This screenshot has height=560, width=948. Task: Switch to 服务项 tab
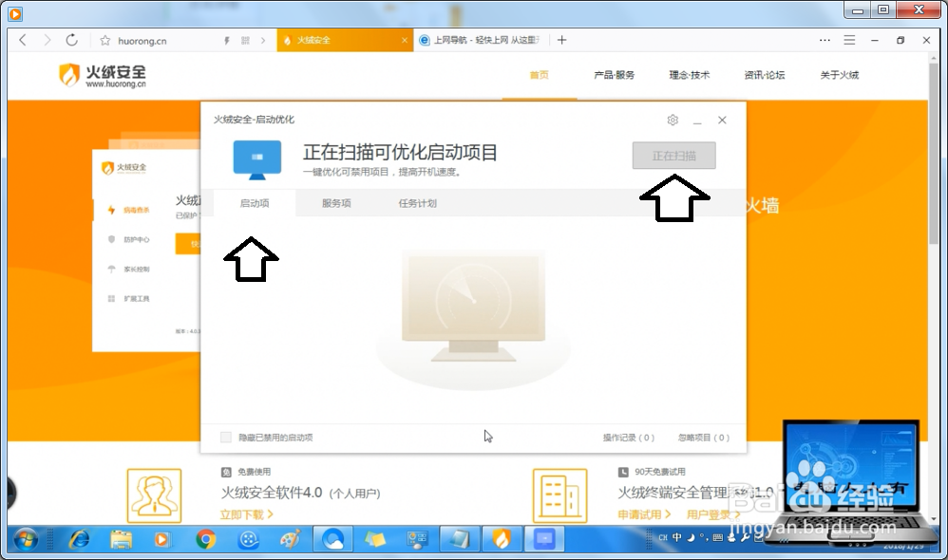(336, 203)
